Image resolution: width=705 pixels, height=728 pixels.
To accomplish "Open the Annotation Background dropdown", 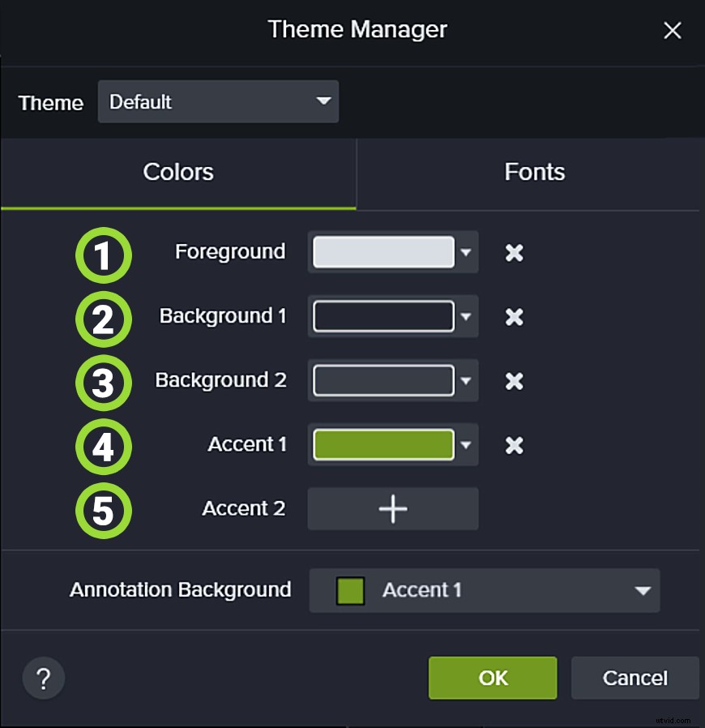I will point(485,590).
